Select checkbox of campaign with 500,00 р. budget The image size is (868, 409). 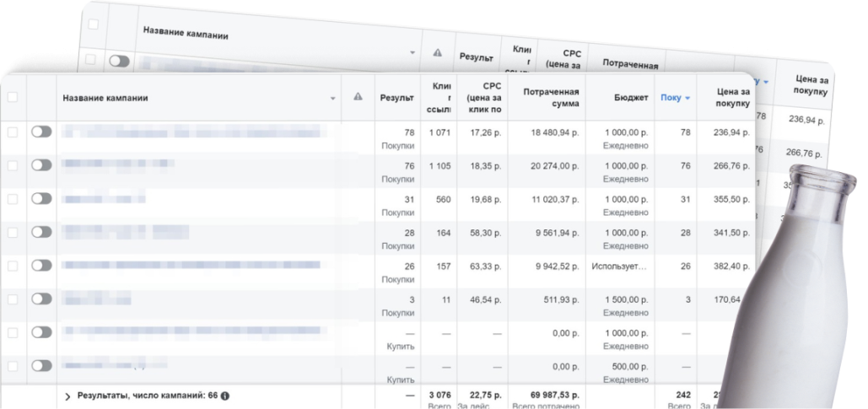click(x=12, y=366)
